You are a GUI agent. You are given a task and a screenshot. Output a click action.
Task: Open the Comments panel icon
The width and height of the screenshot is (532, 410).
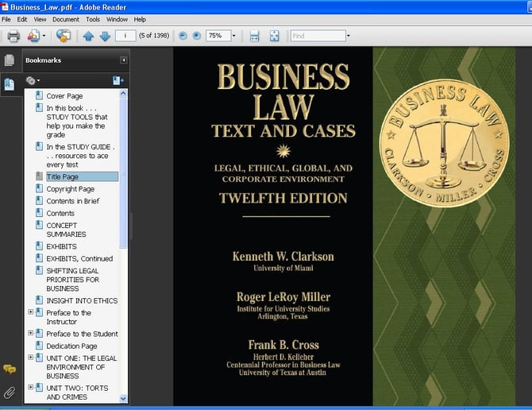pyautogui.click(x=10, y=369)
